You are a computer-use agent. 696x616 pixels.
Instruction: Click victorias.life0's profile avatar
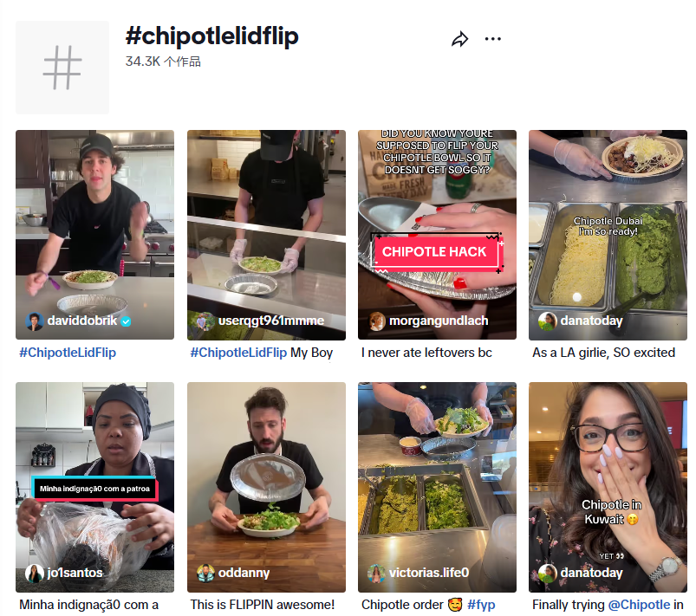(376, 573)
